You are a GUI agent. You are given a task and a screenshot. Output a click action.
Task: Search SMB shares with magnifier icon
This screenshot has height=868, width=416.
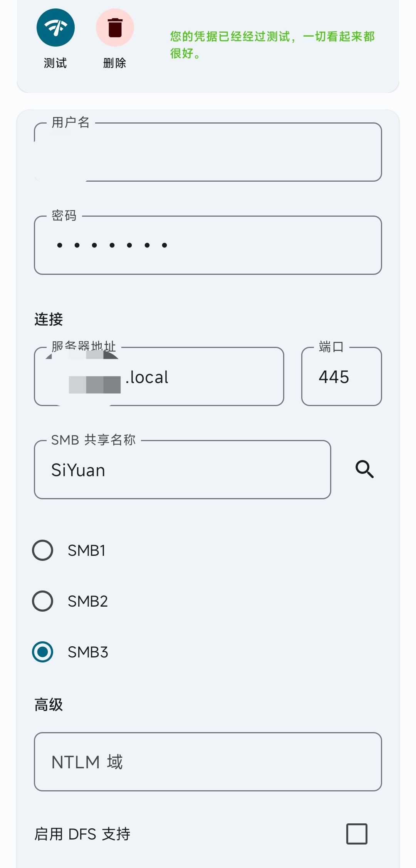(364, 469)
